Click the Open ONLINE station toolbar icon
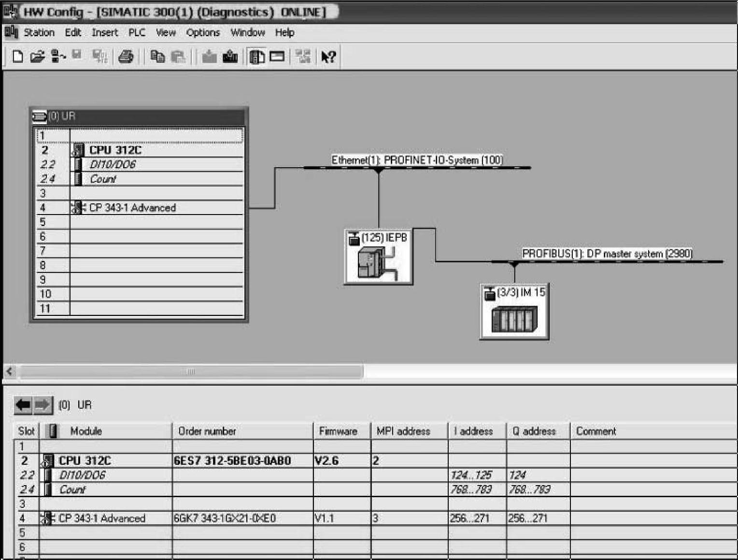Image resolution: width=738 pixels, height=560 pixels. [x=58, y=57]
